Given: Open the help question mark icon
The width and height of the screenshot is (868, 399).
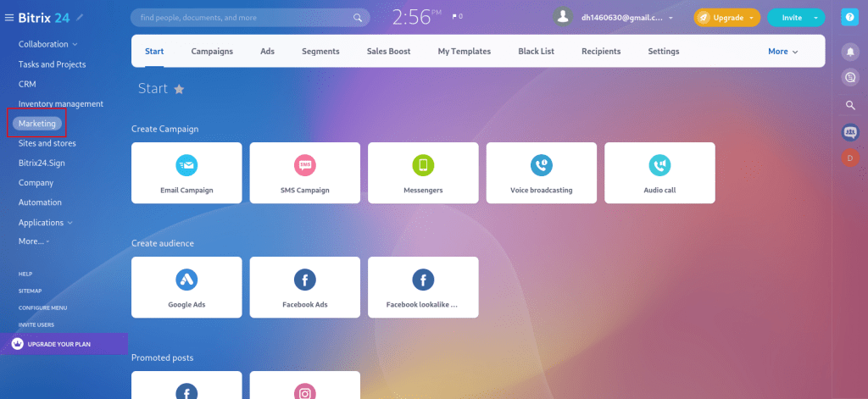Looking at the screenshot, I should tap(849, 17).
